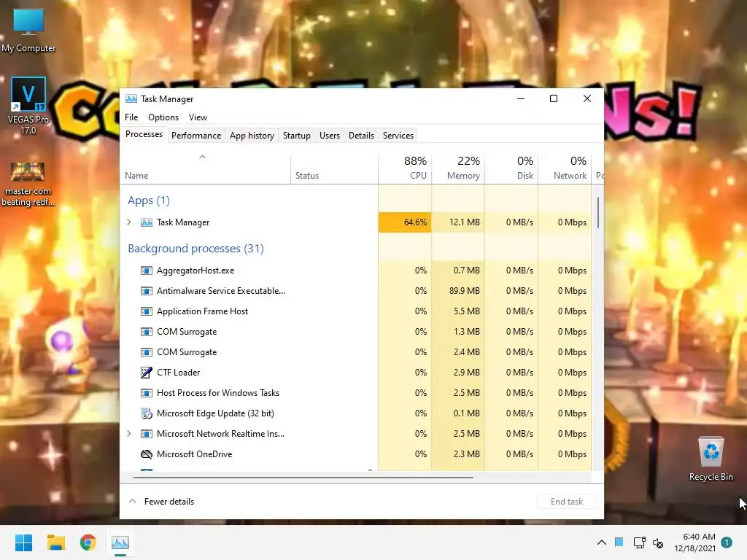747x560 pixels.
Task: Sort by the 88% CPU column
Action: point(405,169)
